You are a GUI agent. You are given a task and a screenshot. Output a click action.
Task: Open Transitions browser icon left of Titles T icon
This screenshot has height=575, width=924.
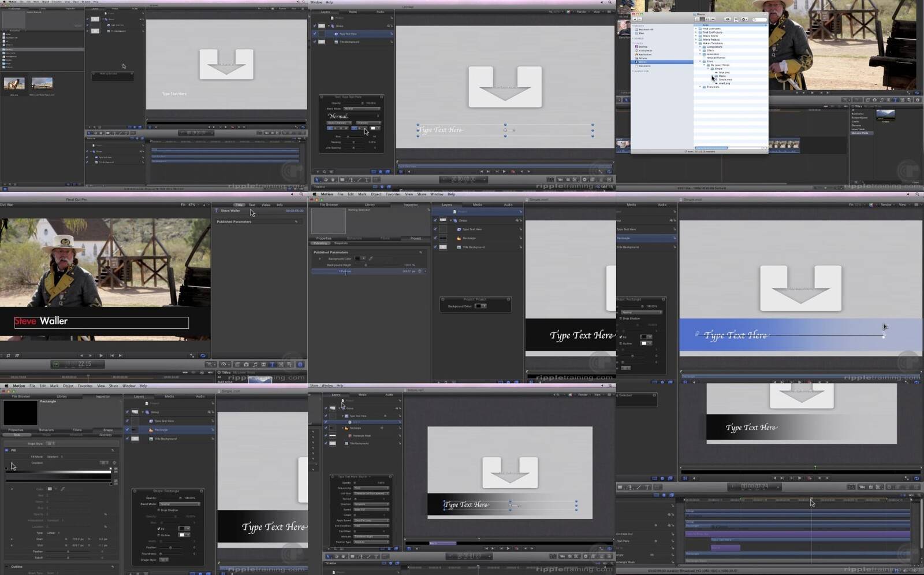tap(263, 365)
